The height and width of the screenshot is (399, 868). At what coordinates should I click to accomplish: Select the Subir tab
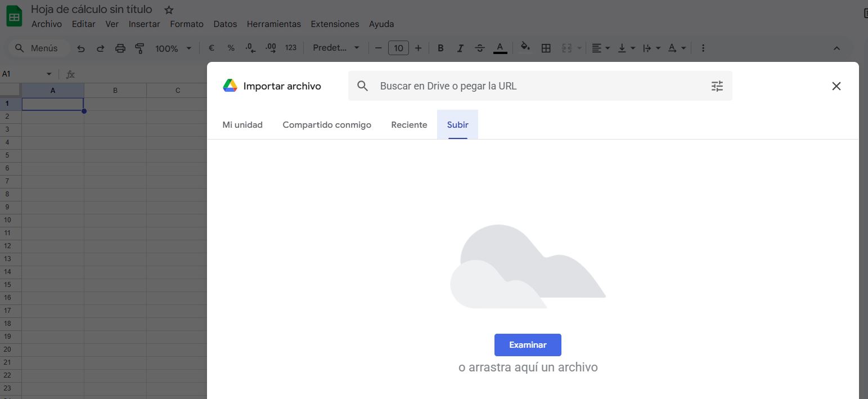point(458,125)
